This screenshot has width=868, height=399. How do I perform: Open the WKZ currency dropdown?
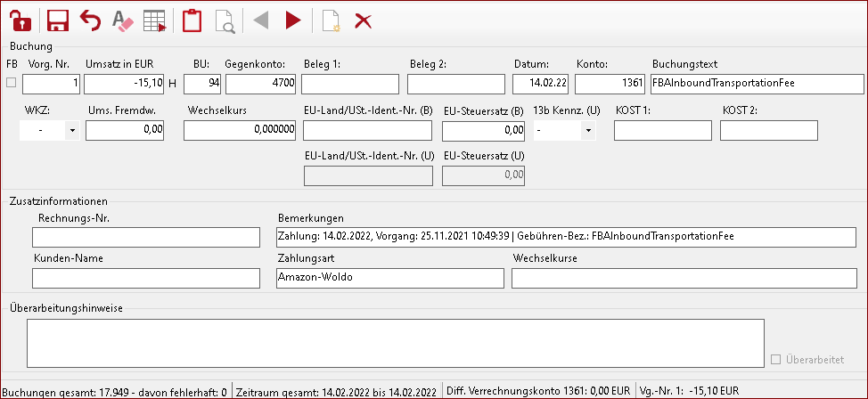click(72, 131)
